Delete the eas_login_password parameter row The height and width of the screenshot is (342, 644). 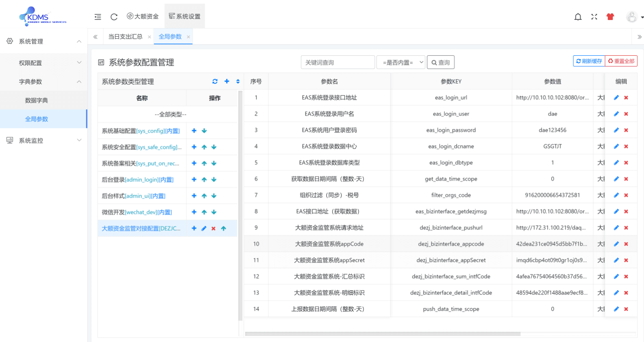point(626,130)
